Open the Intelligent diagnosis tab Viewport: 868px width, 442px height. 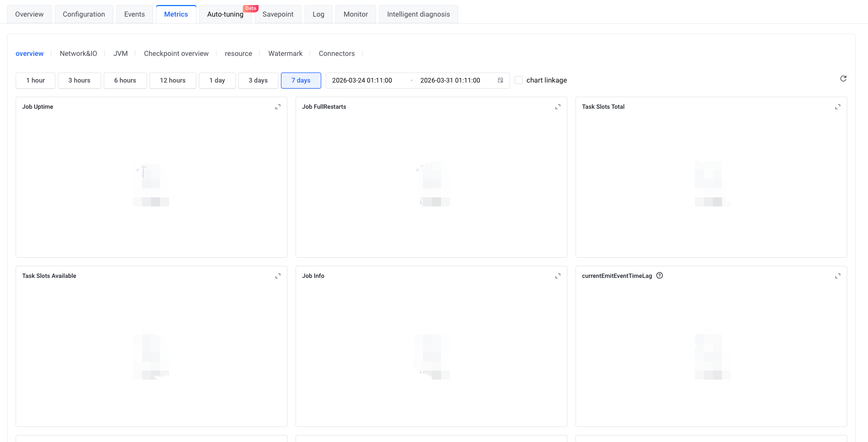(x=418, y=14)
